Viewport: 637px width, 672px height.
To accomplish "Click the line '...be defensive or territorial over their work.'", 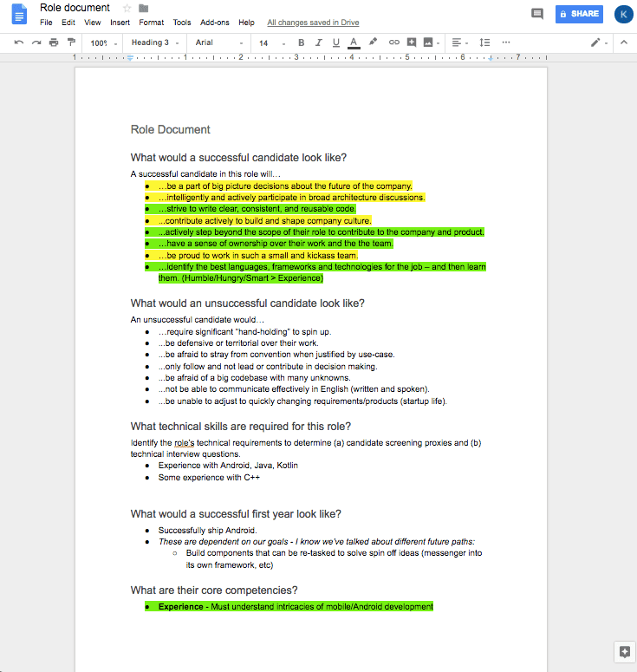I will (238, 343).
